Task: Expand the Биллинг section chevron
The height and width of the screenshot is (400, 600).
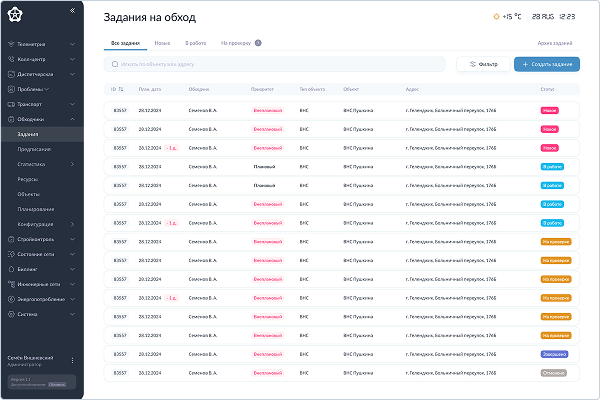Action: pos(72,269)
